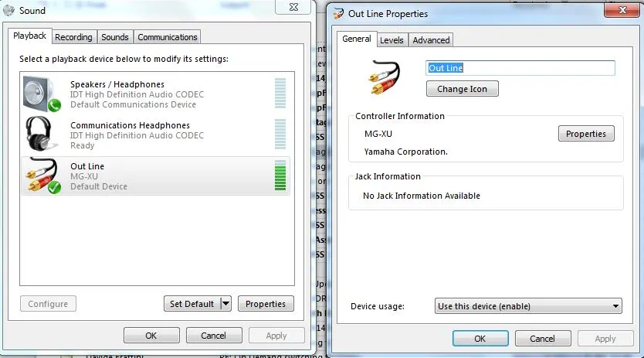
Task: Open controller Properties for MG-XU
Action: pyautogui.click(x=586, y=134)
